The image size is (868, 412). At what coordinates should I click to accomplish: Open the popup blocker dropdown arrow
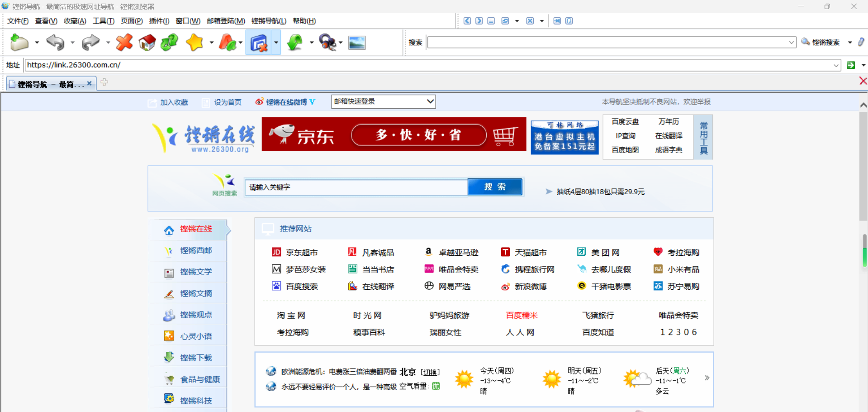(x=276, y=43)
